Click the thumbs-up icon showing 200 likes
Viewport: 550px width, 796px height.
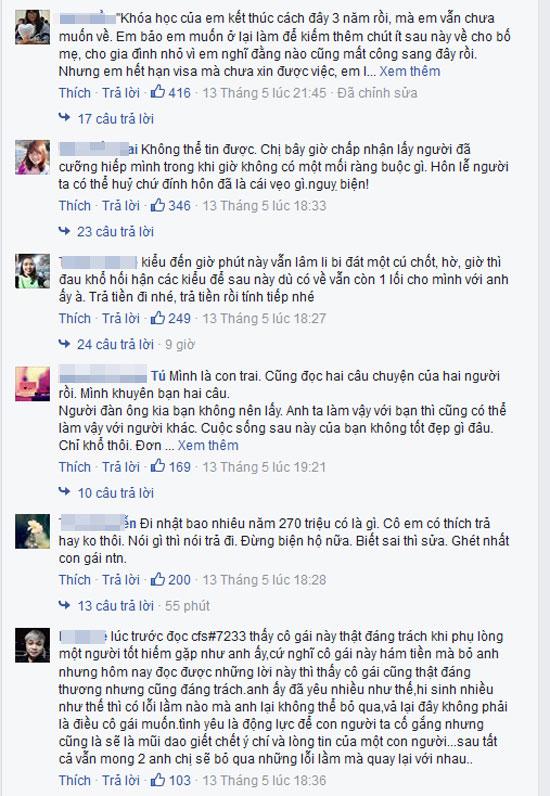158,578
